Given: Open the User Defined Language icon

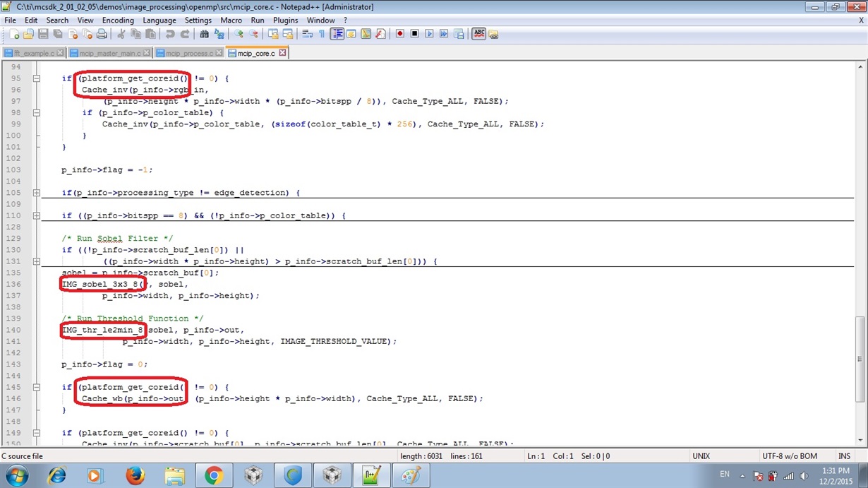Looking at the screenshot, I should [351, 34].
